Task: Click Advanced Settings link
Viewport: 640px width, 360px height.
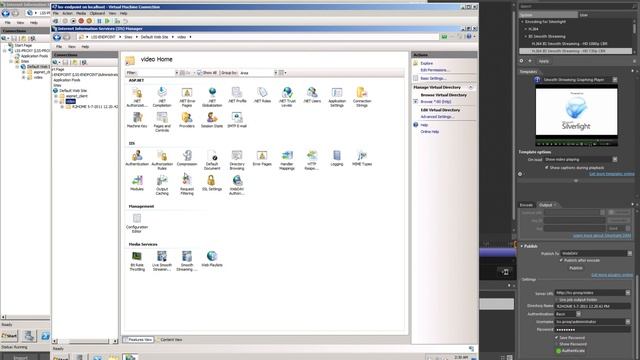Action: pyautogui.click(x=437, y=117)
